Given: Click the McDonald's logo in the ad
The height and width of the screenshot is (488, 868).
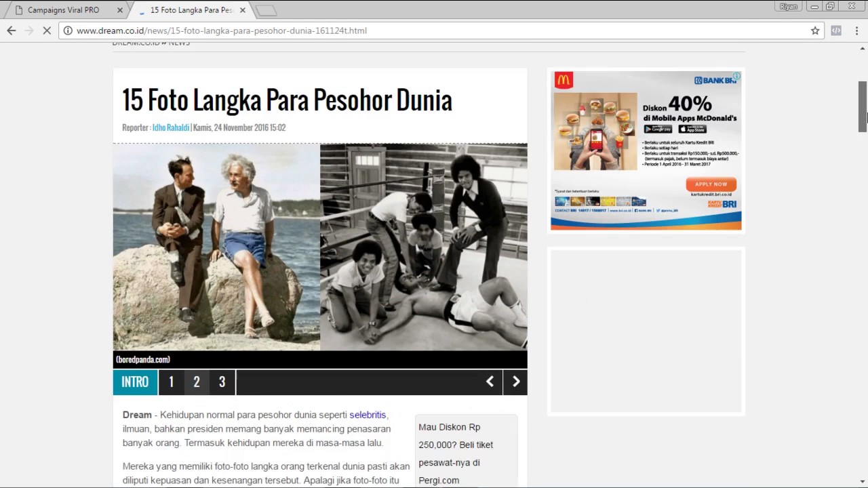Looking at the screenshot, I should [x=564, y=81].
